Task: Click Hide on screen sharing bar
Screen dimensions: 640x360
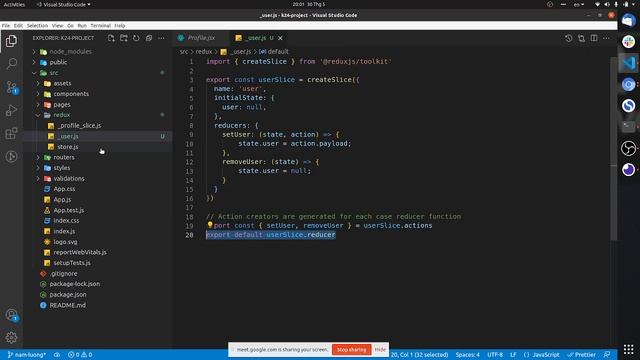Action: (380, 349)
